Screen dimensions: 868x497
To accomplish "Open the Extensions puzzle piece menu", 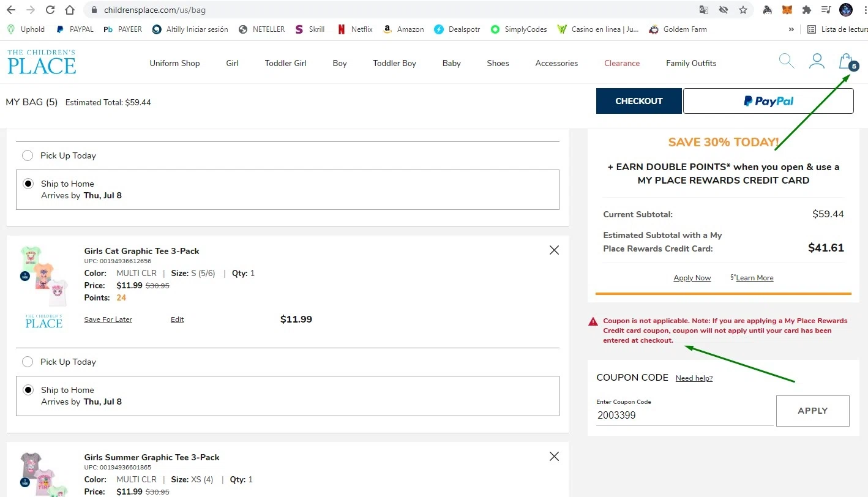I will pos(806,10).
